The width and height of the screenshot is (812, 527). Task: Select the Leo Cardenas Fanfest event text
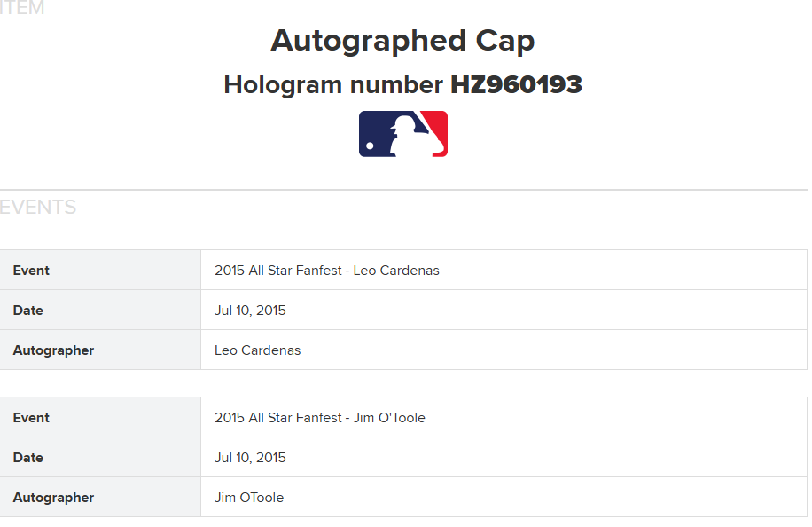[x=327, y=271]
